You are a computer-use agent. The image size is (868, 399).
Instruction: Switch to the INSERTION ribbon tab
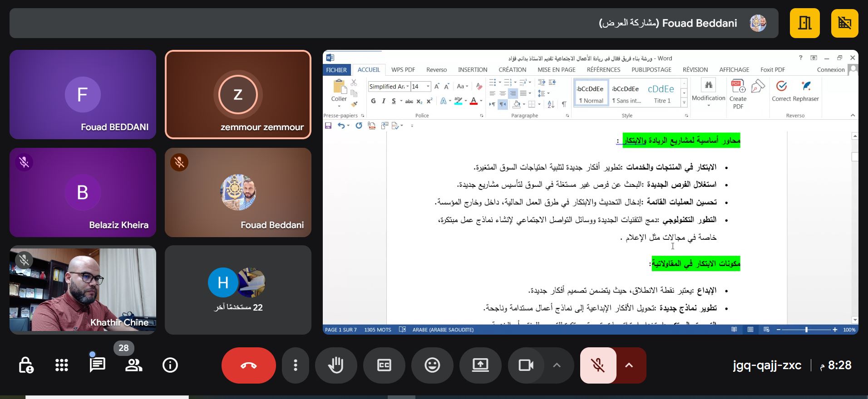(472, 70)
